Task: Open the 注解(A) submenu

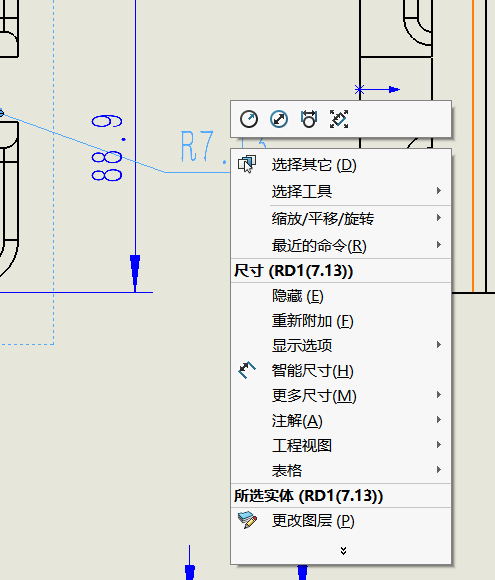Action: (341, 421)
